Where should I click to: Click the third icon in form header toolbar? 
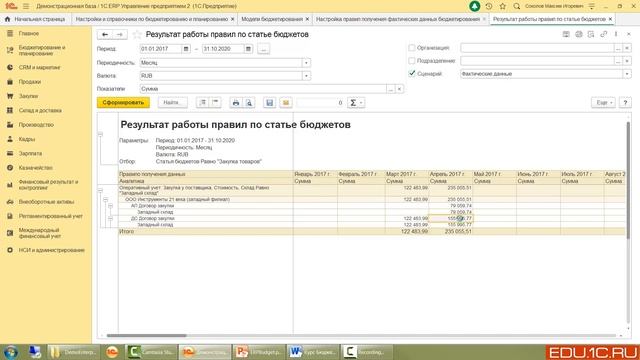[x=591, y=34]
